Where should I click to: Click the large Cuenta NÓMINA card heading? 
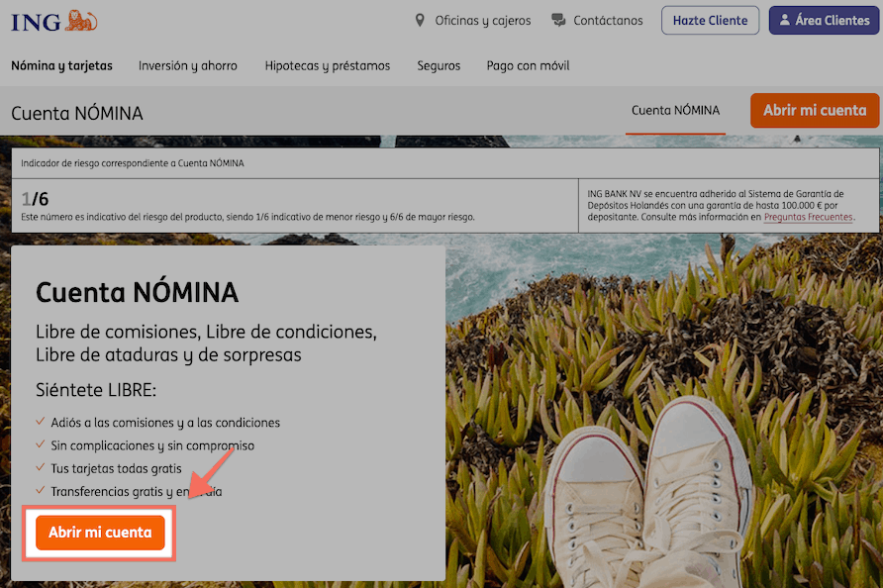pyautogui.click(x=137, y=292)
